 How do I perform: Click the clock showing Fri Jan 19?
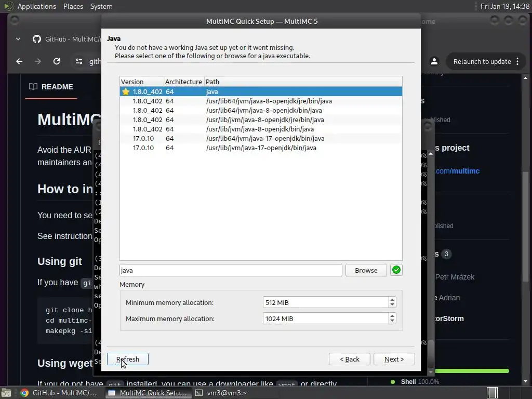(504, 6)
